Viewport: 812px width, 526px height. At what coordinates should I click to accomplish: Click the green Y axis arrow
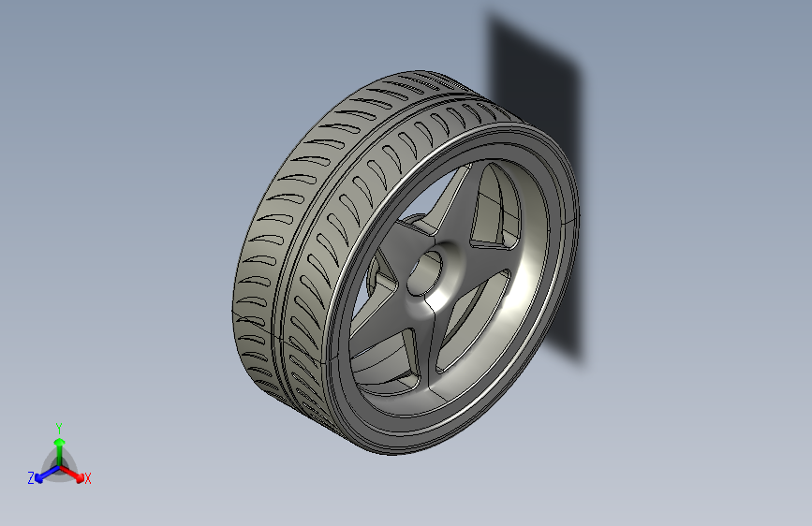click(x=60, y=451)
